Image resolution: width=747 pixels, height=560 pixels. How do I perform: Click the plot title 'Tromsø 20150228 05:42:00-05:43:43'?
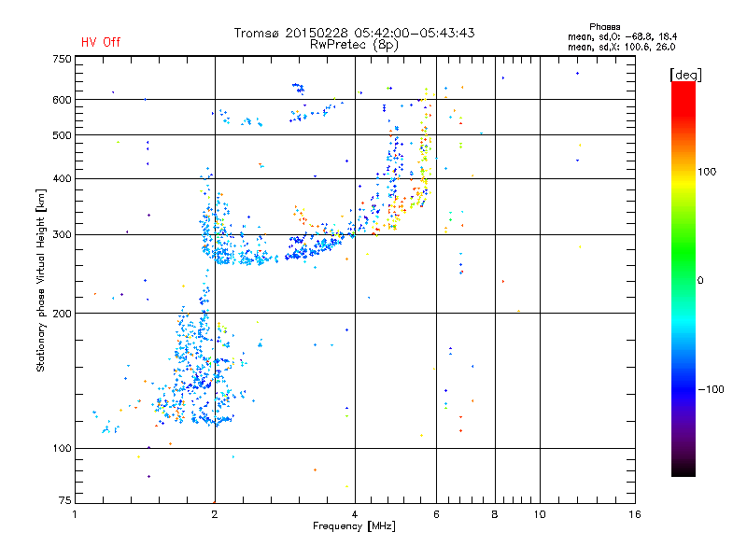354,33
